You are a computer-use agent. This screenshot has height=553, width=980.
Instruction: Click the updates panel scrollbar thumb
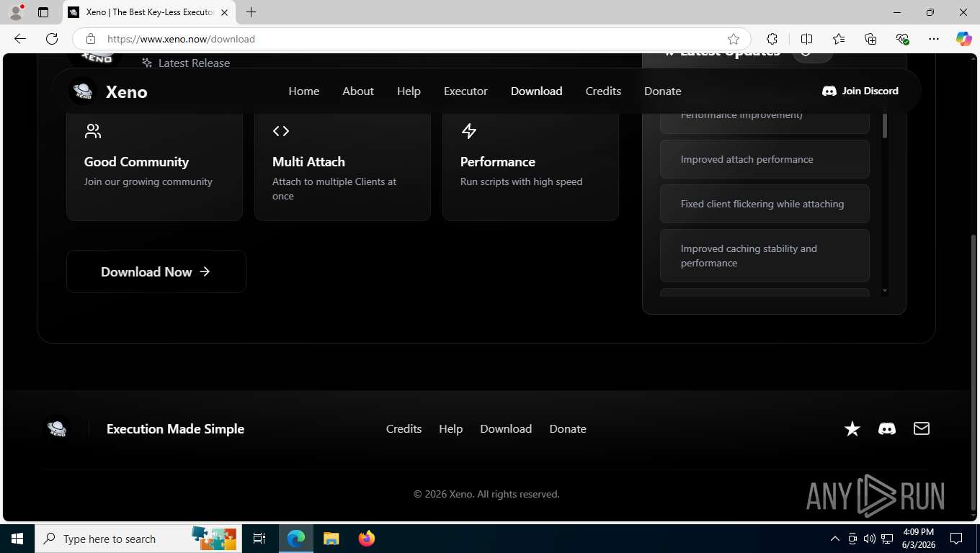[x=885, y=124]
